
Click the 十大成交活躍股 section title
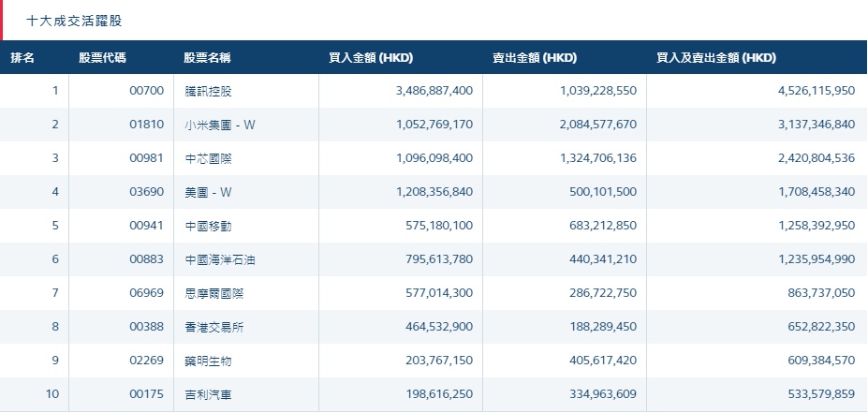tap(74, 20)
